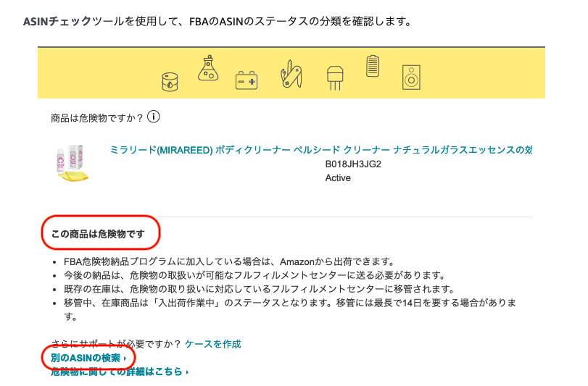Click the car battery icon
Viewport: 588px width, 386px height.
pyautogui.click(x=247, y=80)
